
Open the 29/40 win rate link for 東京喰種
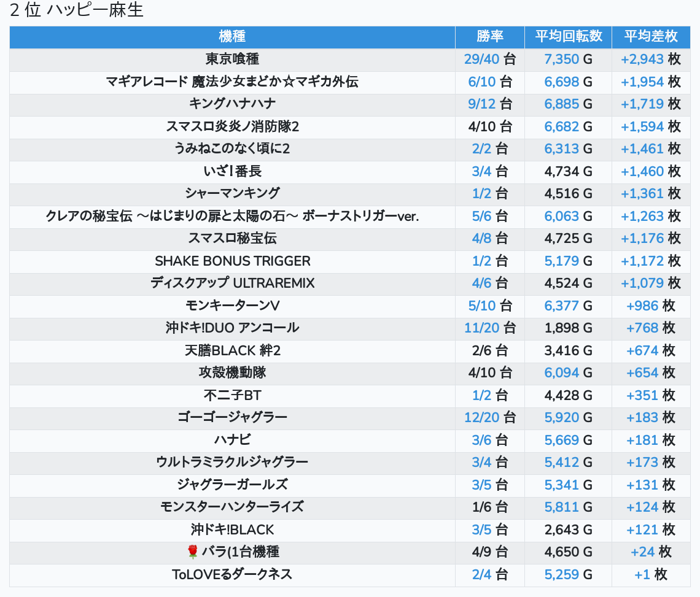[x=482, y=59]
